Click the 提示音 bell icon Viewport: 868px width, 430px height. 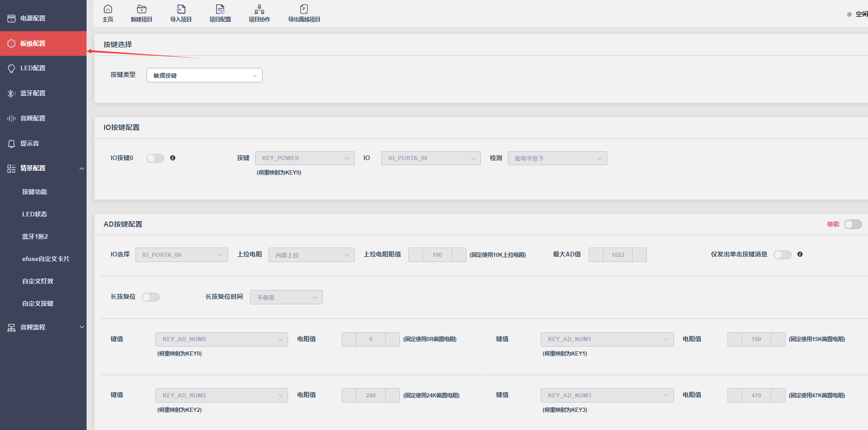(12, 144)
